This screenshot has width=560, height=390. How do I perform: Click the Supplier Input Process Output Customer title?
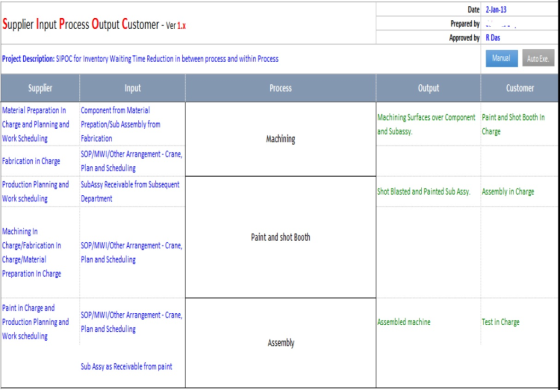(x=94, y=24)
